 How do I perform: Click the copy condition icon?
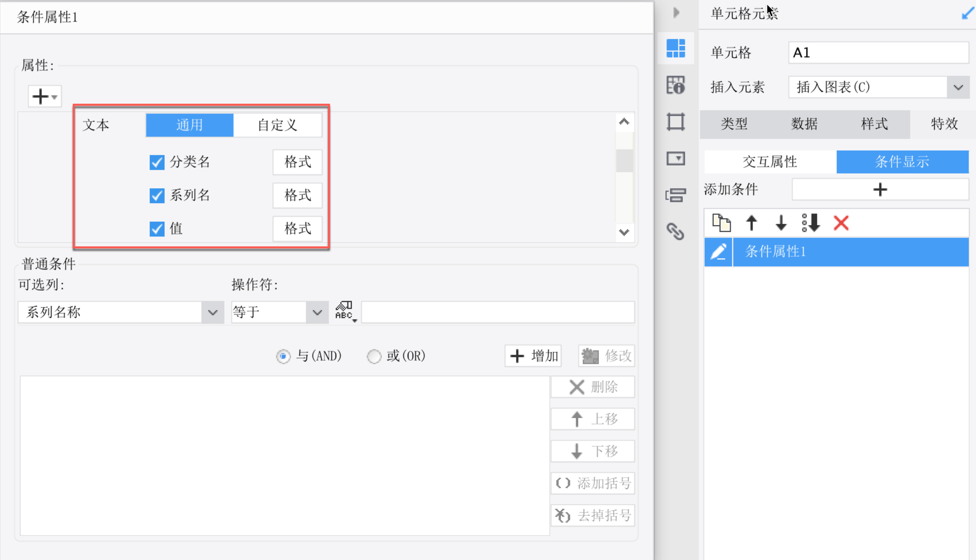click(x=721, y=223)
